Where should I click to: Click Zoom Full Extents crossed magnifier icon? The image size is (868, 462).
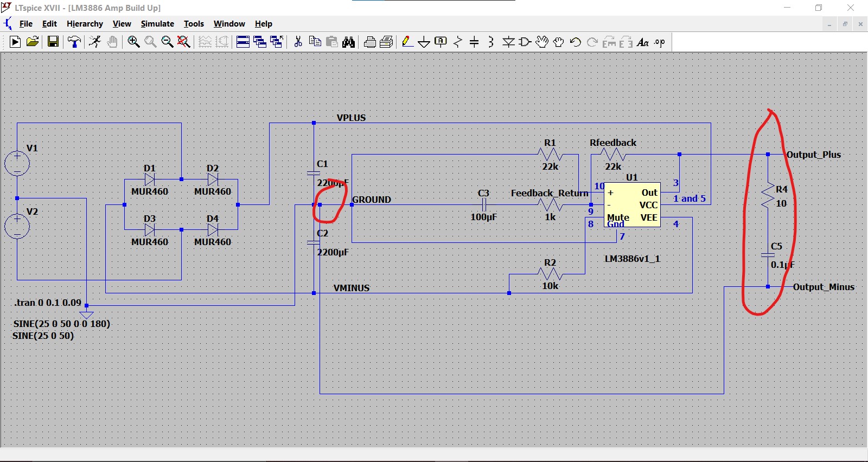184,42
